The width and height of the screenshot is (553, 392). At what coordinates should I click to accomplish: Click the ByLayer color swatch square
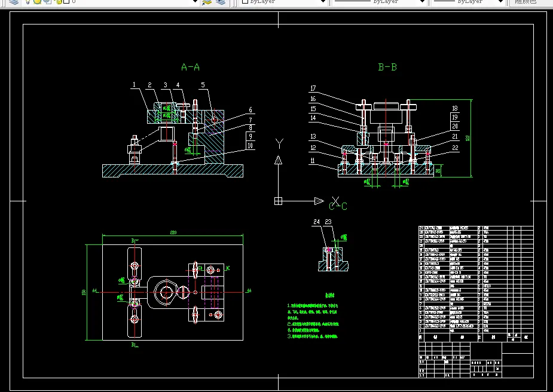[x=245, y=1]
